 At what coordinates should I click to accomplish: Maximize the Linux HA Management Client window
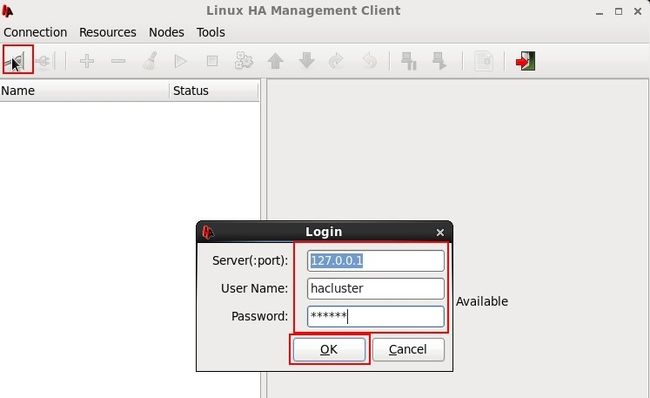tap(618, 12)
